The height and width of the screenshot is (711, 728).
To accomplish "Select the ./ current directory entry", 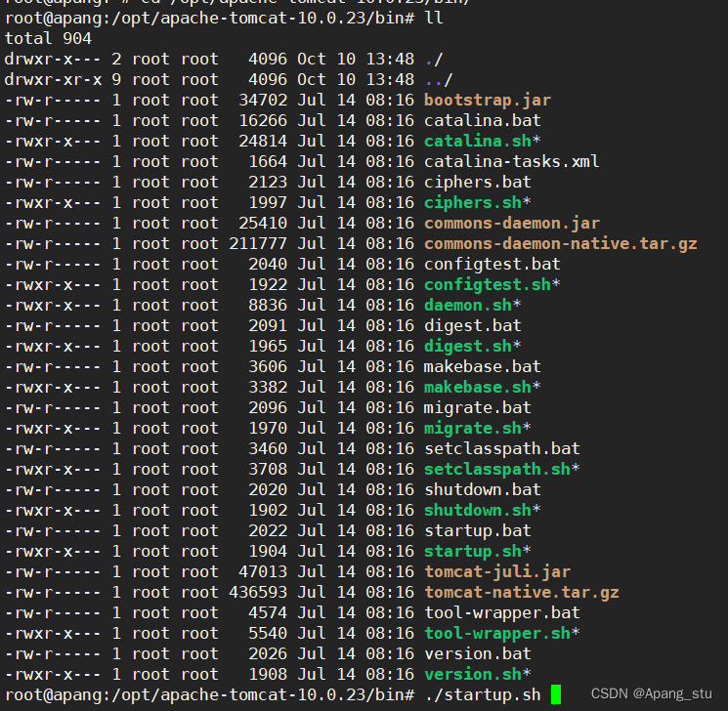I will pos(434,60).
